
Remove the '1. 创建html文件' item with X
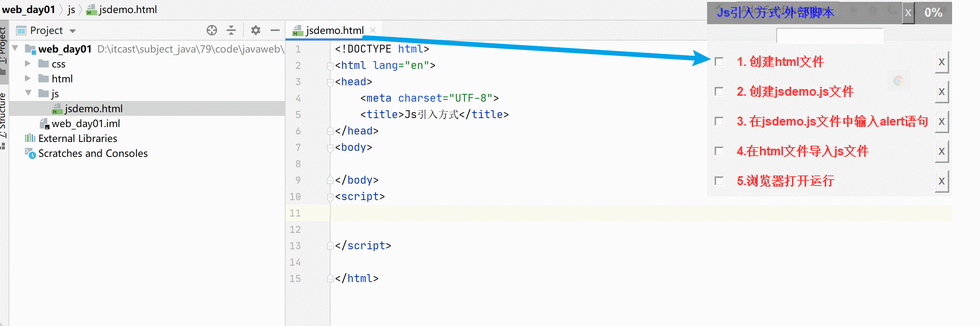pos(942,62)
